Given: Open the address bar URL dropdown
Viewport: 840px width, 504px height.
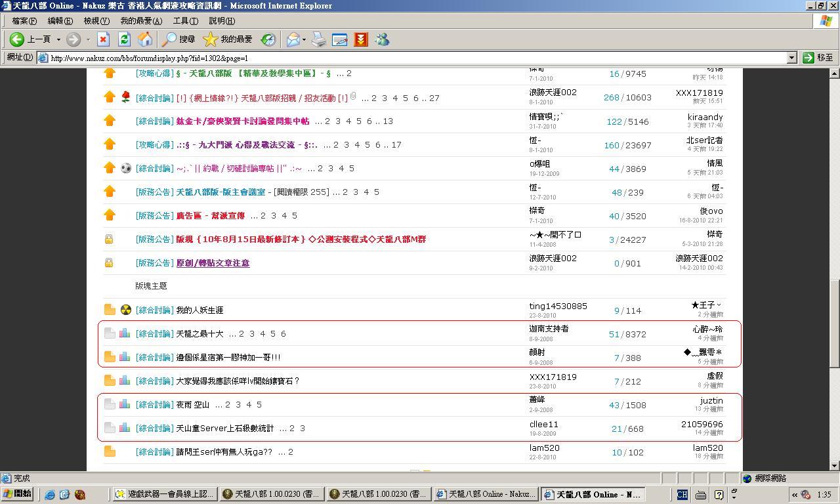Looking at the screenshot, I should coord(791,58).
